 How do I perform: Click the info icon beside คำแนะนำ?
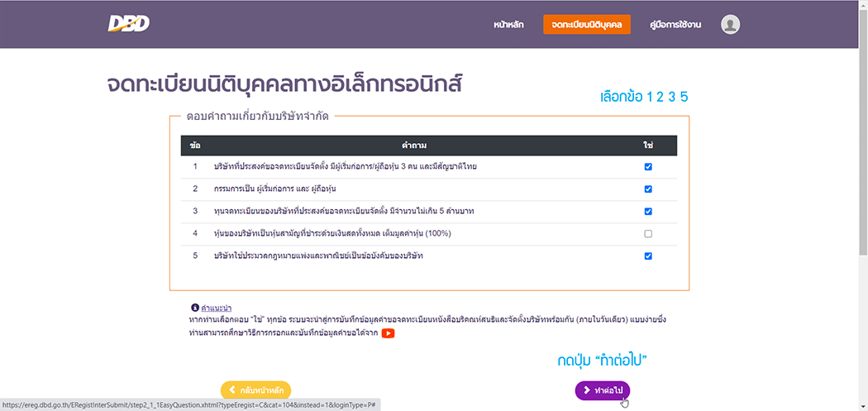click(x=195, y=308)
